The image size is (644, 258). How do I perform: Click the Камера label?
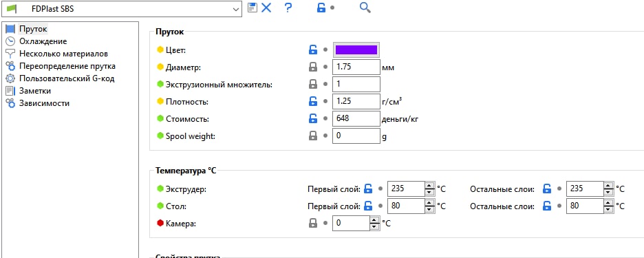181,224
